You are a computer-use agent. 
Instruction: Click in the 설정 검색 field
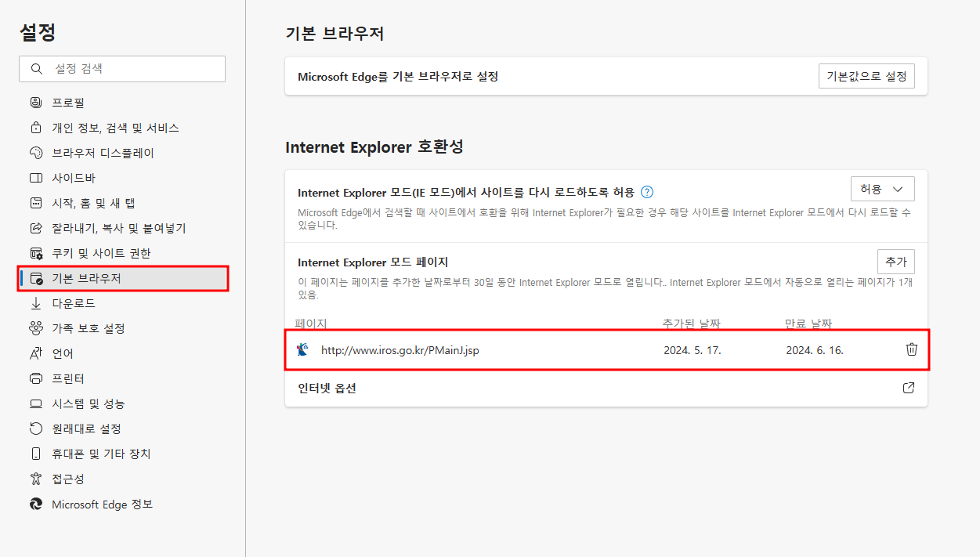click(x=122, y=69)
